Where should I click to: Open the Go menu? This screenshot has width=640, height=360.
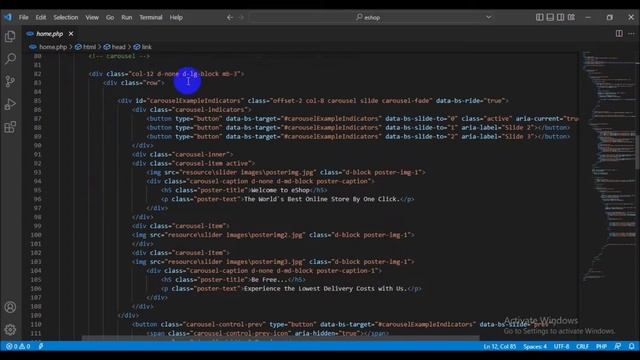click(x=110, y=17)
